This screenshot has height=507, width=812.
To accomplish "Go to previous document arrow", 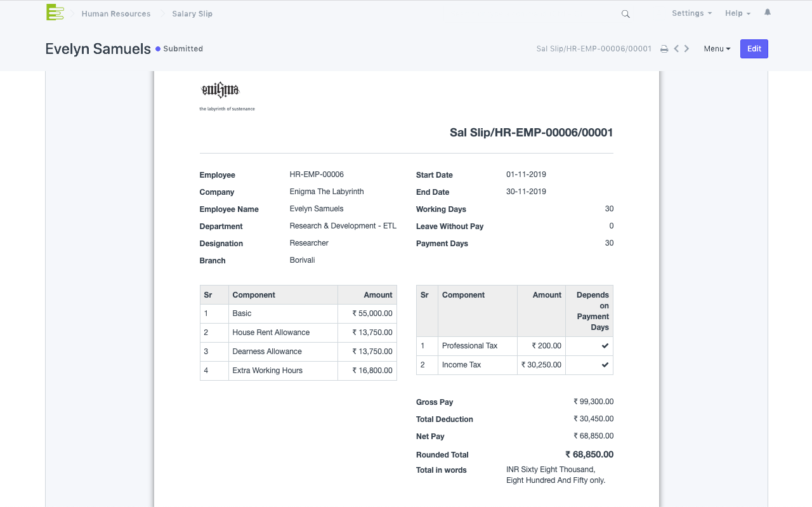I will pyautogui.click(x=676, y=49).
